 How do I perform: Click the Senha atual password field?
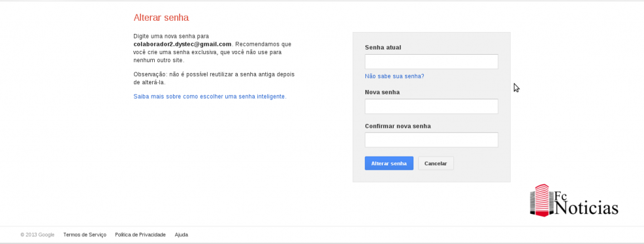point(431,62)
